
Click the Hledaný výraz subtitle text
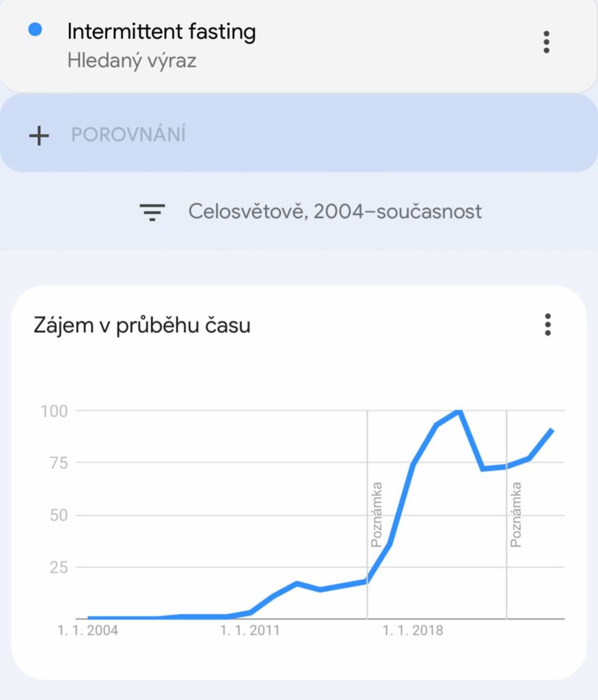coord(132,61)
